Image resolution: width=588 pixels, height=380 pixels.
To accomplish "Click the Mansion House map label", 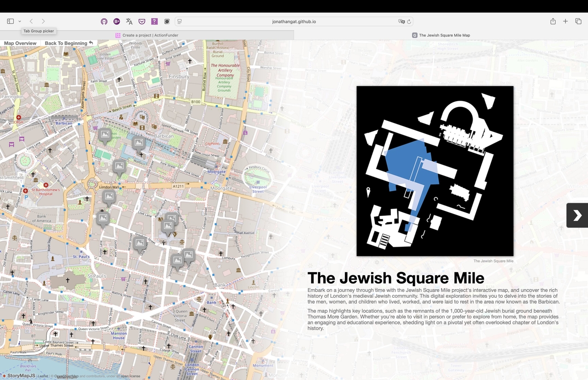I will pyautogui.click(x=119, y=336).
